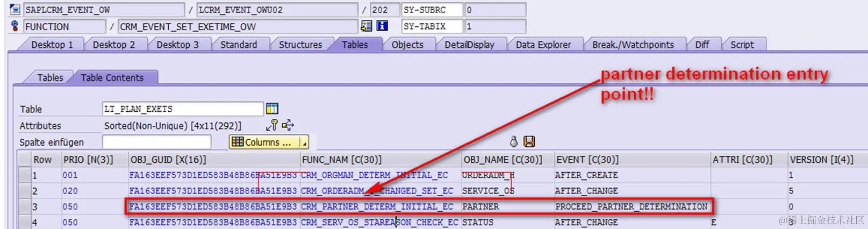Viewport: 868px width, 229px height.
Task: Click the program icon beside SAPLCRM_EVENT_OW
Action: pos(15,9)
